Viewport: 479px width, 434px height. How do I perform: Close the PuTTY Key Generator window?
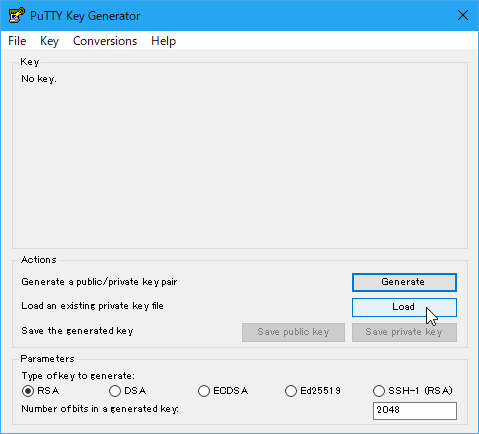point(463,15)
